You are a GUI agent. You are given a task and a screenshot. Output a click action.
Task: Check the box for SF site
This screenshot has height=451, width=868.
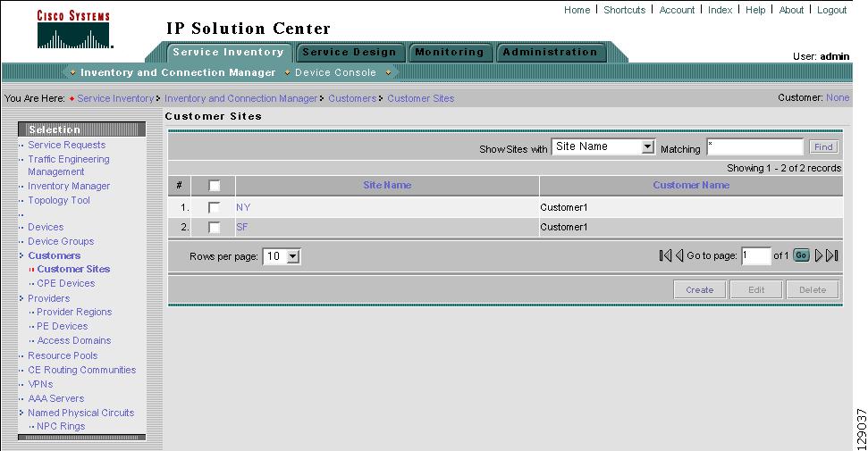point(215,227)
